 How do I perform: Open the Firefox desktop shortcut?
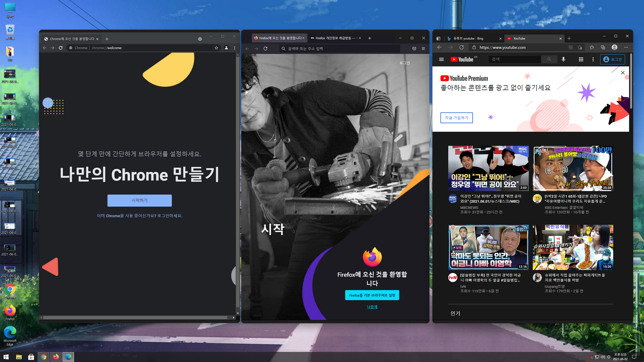(x=10, y=312)
